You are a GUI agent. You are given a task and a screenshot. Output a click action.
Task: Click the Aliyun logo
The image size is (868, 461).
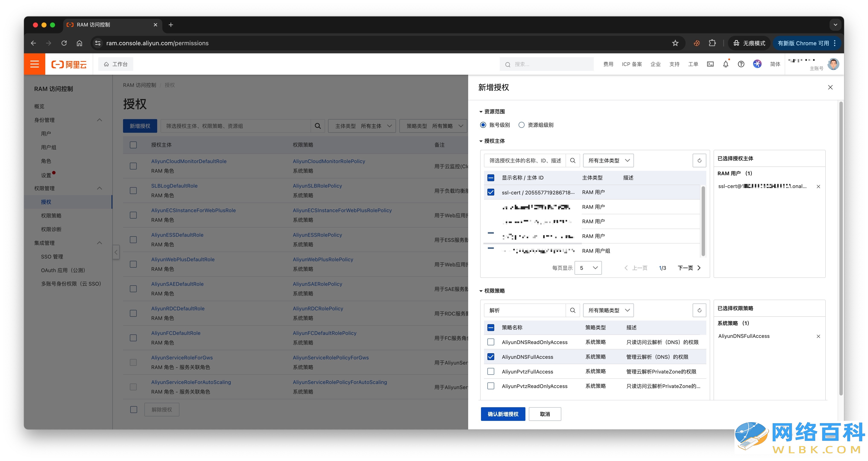(69, 64)
